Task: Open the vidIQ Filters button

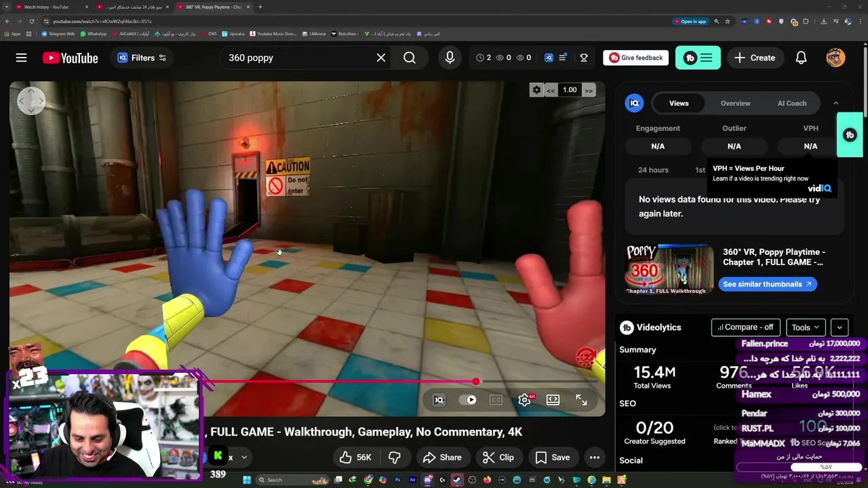Action: coord(141,58)
